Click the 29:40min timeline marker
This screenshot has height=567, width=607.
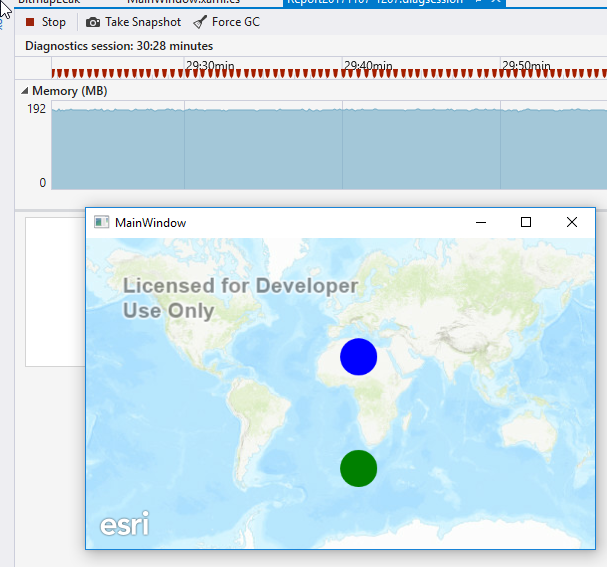pyautogui.click(x=368, y=65)
